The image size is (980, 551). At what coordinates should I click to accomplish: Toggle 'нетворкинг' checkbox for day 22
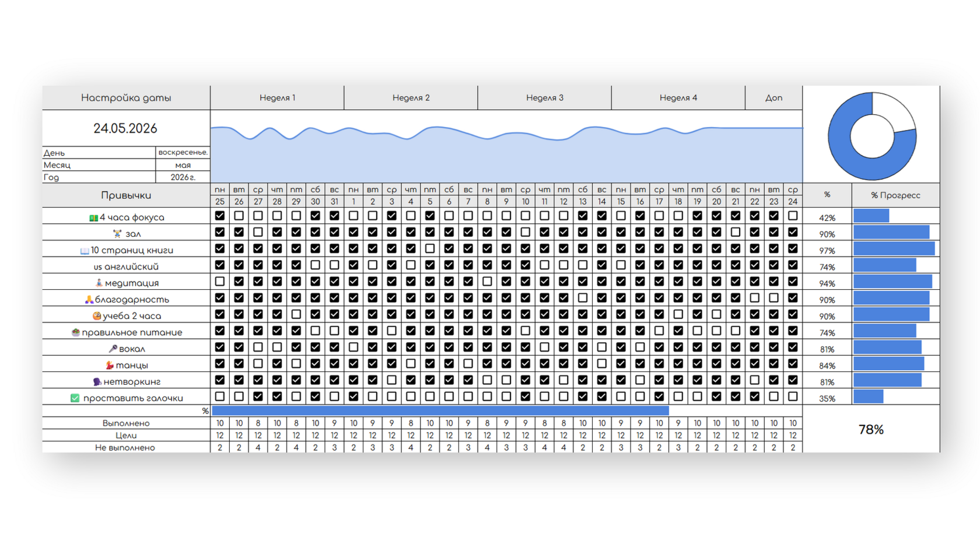(755, 380)
